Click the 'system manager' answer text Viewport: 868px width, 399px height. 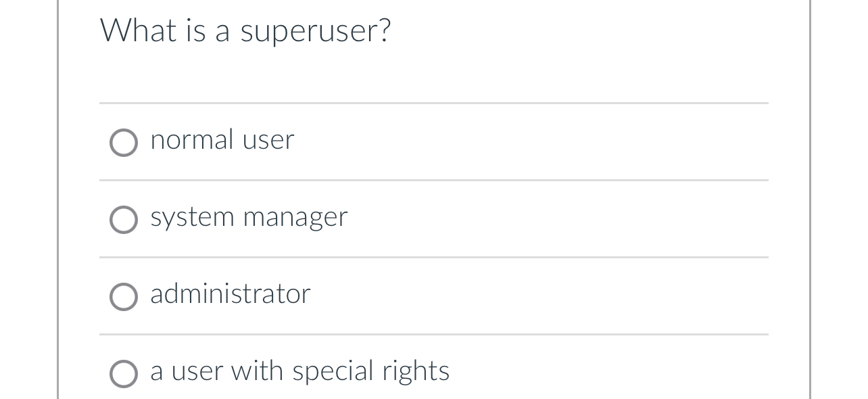point(249,218)
